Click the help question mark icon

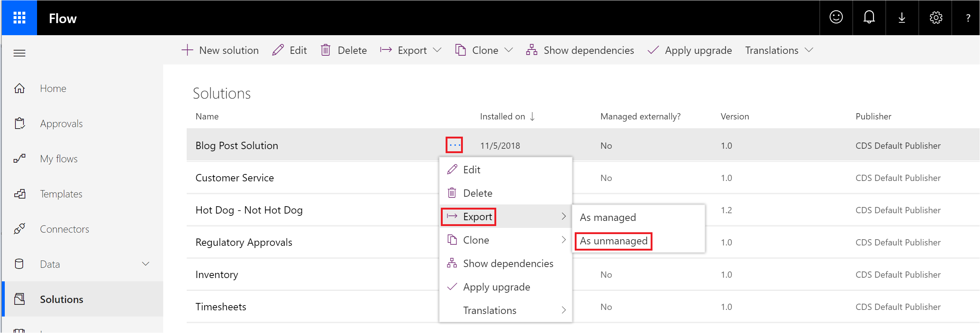click(968, 18)
